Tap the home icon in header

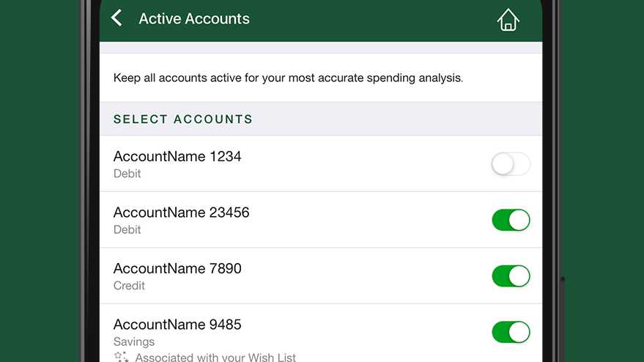point(508,20)
